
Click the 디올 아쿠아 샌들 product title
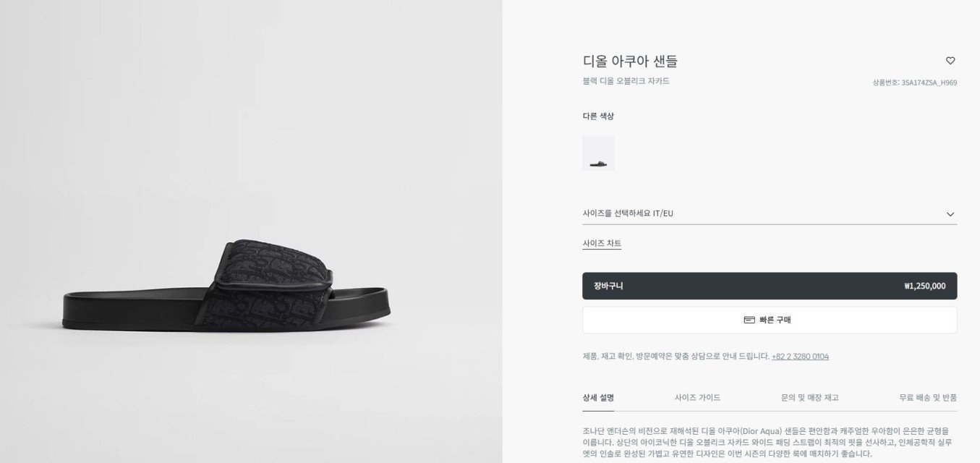click(630, 61)
